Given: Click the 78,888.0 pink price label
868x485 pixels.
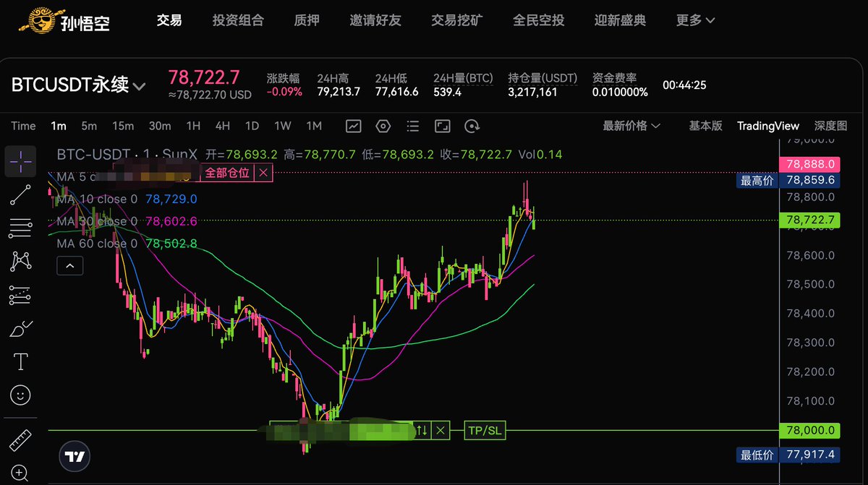Looking at the screenshot, I should point(810,164).
